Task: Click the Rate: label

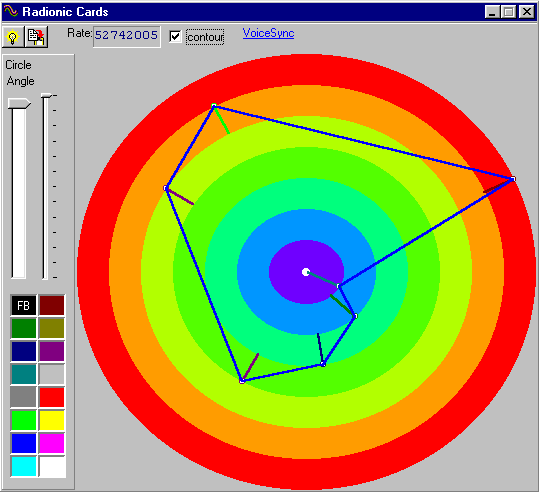Action: (79, 33)
